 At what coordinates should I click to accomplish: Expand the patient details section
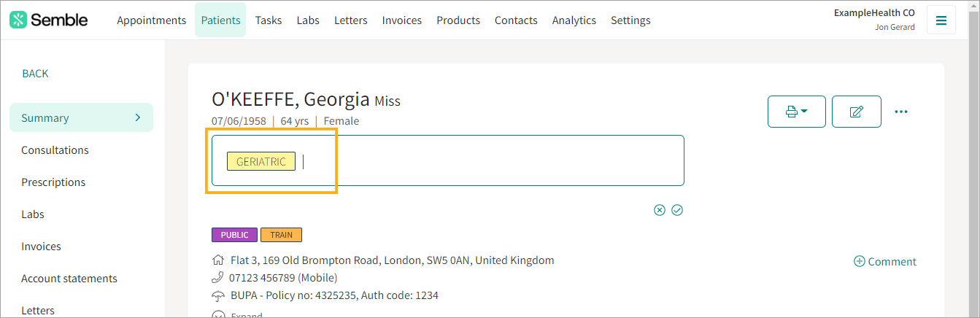click(237, 315)
